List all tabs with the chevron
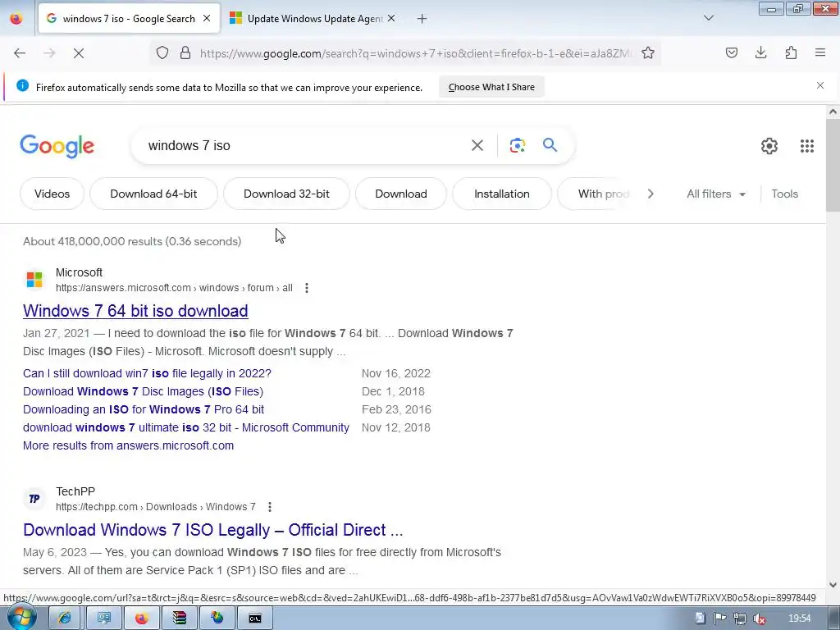The height and width of the screenshot is (630, 840). pos(708,18)
